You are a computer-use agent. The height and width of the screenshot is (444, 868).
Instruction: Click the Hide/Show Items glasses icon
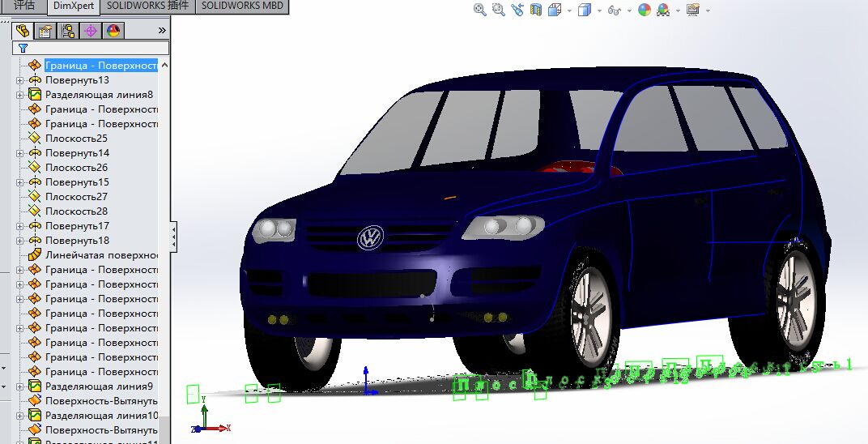coord(615,10)
